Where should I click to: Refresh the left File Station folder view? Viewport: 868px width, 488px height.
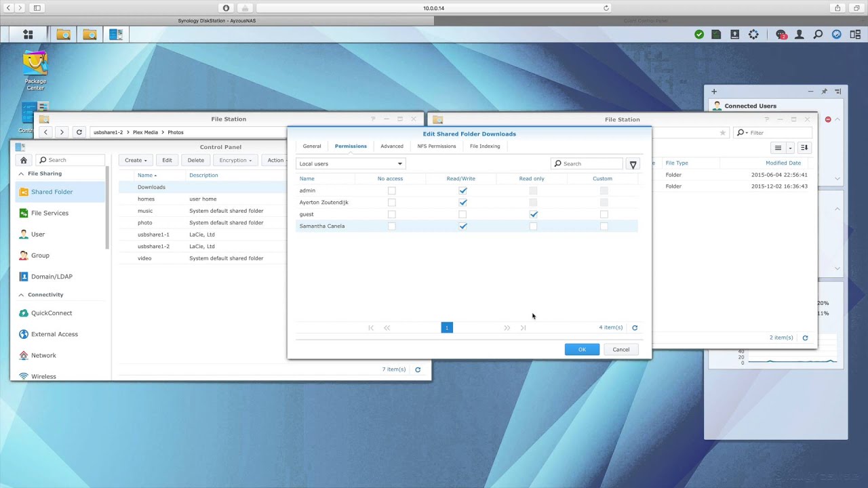coord(79,132)
